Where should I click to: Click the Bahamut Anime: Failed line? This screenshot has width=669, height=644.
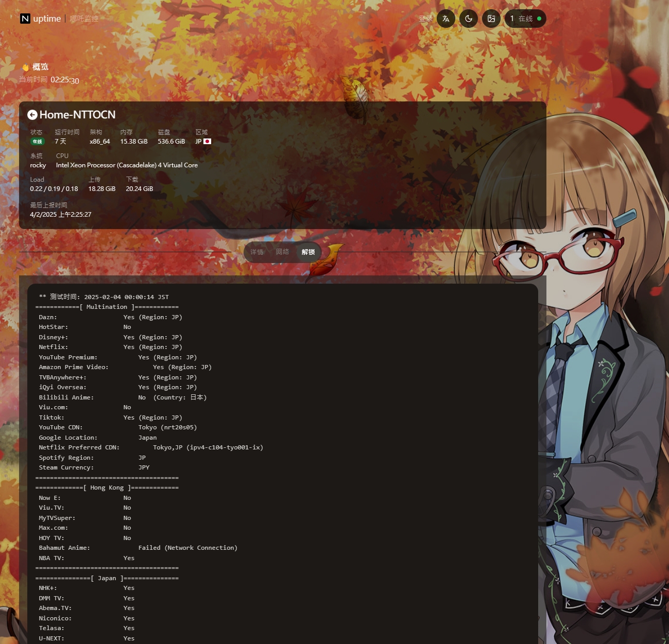(x=138, y=548)
